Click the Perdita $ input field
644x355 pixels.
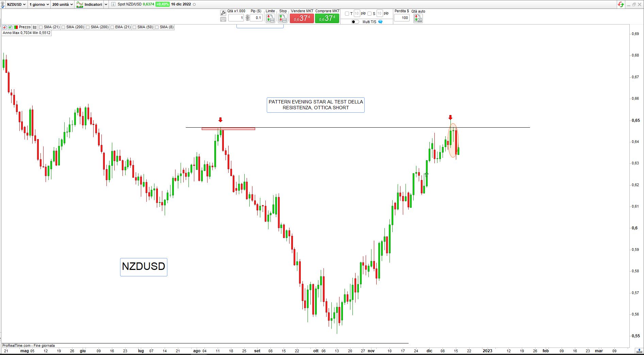tap(401, 18)
